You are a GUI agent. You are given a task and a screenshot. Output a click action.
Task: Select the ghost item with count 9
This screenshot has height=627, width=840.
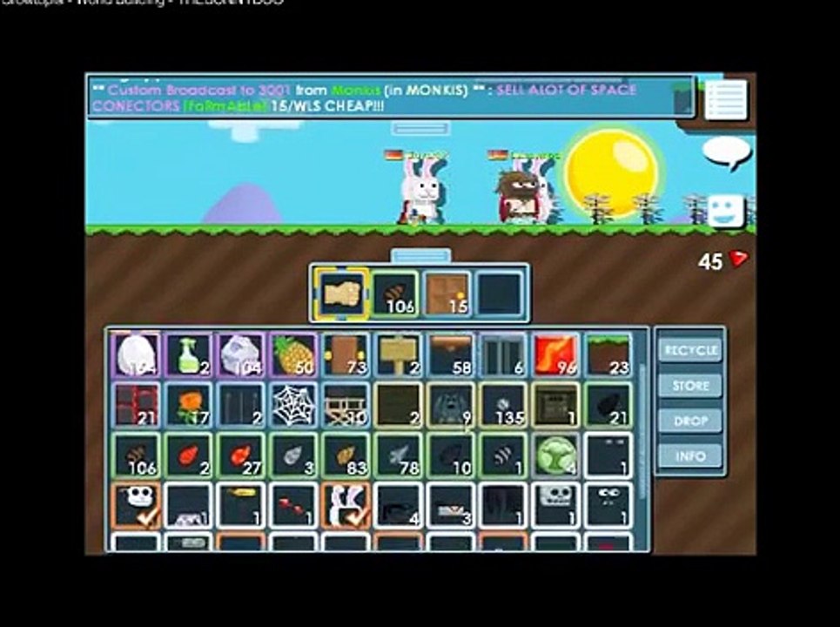[x=451, y=405]
